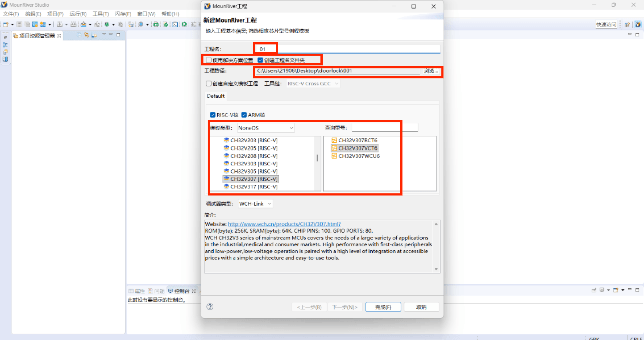Click the search magnifier toolbar icon
This screenshot has width=644, height=340.
(141, 24)
